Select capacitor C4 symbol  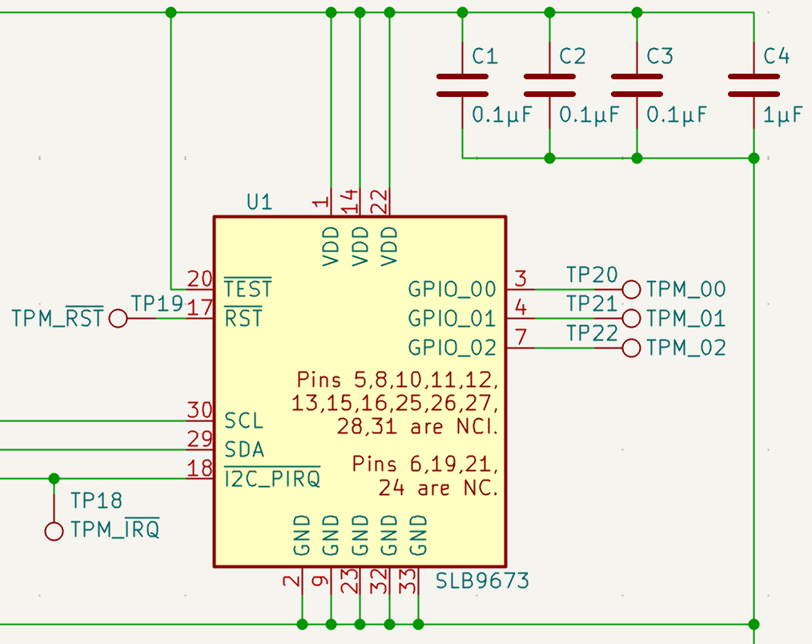click(754, 86)
